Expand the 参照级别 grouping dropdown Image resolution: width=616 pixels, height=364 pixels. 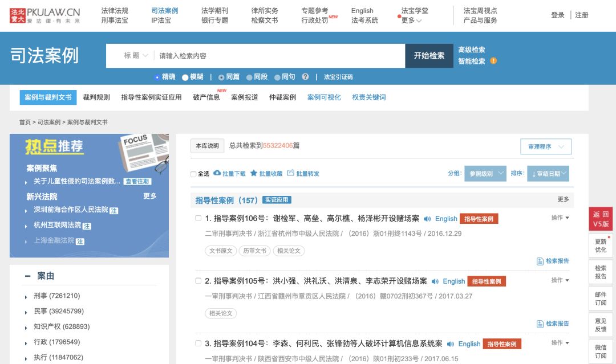(x=485, y=173)
